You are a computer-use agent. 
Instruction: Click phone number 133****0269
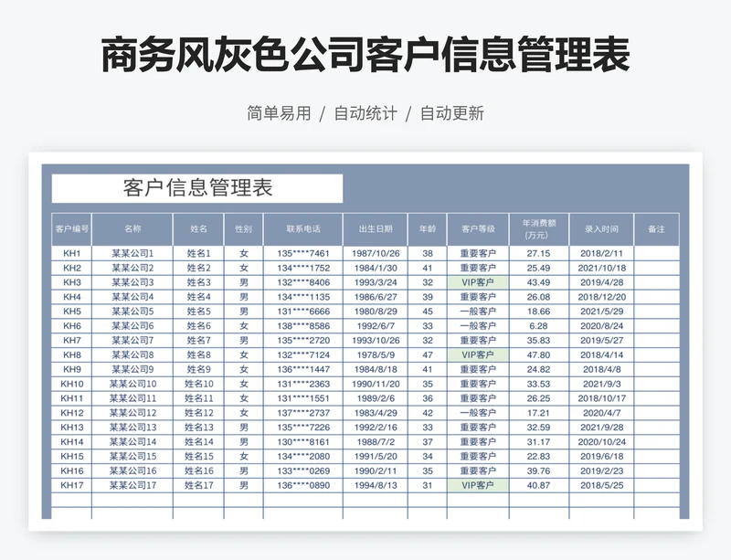pos(303,471)
